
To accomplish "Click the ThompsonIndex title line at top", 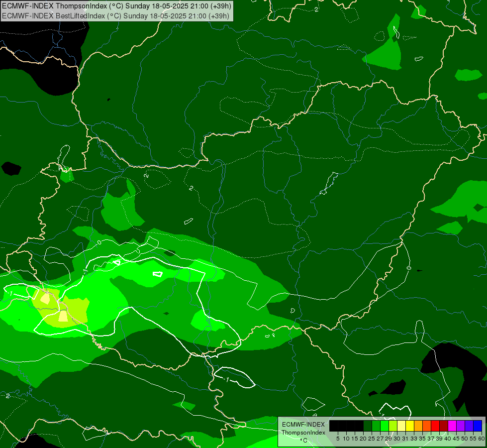I will 116,6.
